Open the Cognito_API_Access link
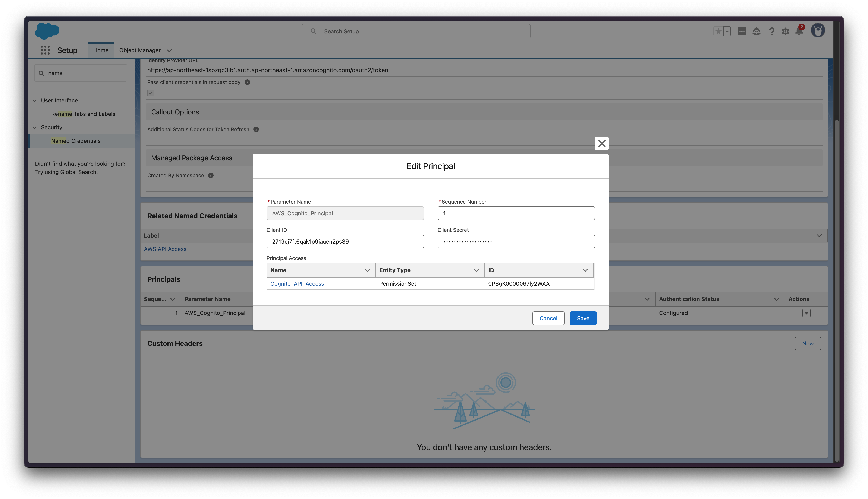This screenshot has height=499, width=868. (297, 283)
